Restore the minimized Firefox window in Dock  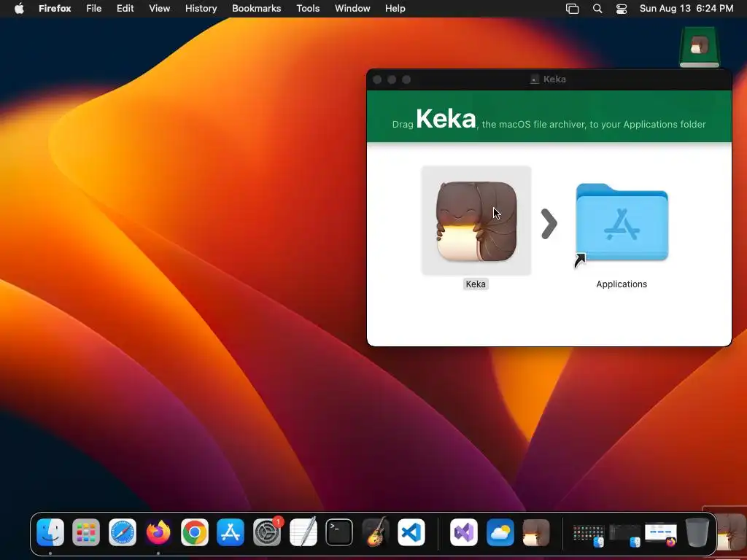tap(661, 534)
